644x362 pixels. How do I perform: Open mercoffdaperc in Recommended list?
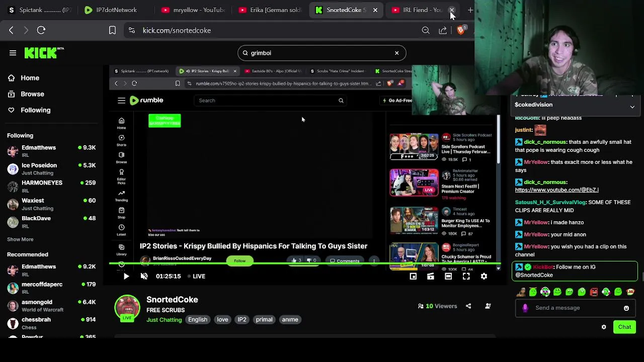click(51, 288)
